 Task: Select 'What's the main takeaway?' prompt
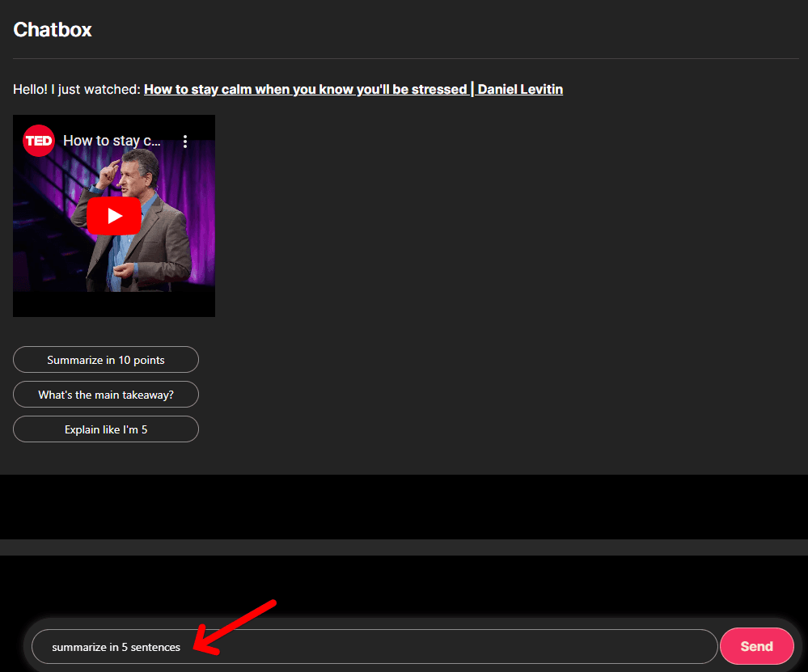tap(106, 395)
